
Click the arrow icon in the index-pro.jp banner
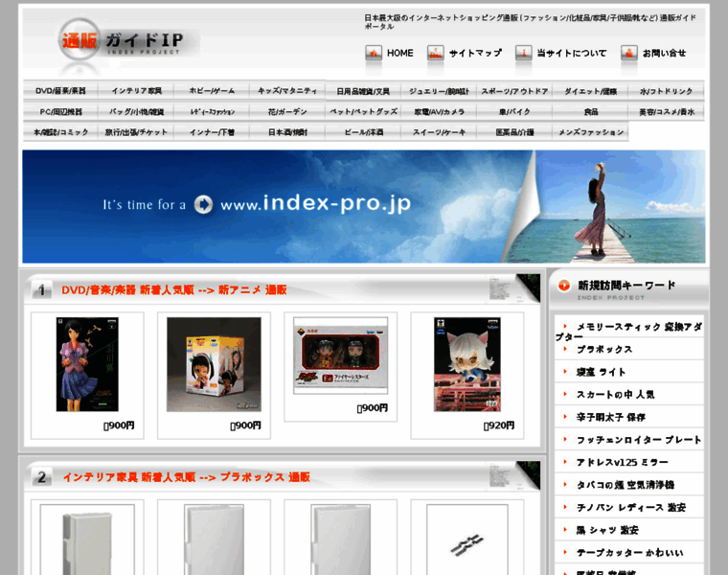point(203,204)
